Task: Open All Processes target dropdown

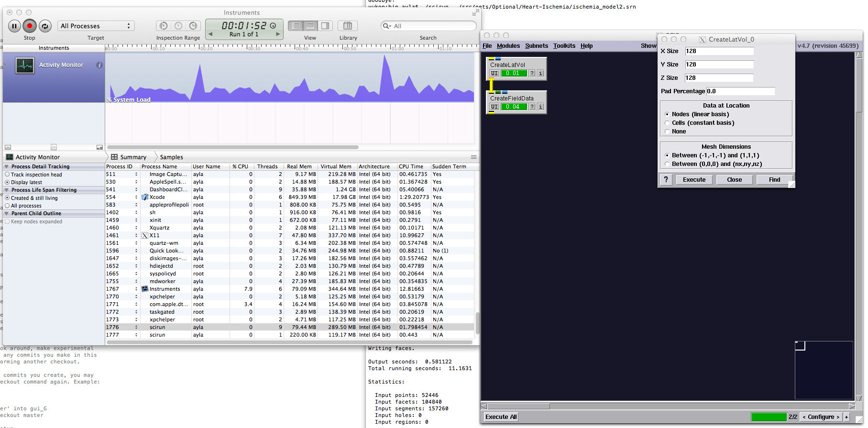Action: (96, 26)
